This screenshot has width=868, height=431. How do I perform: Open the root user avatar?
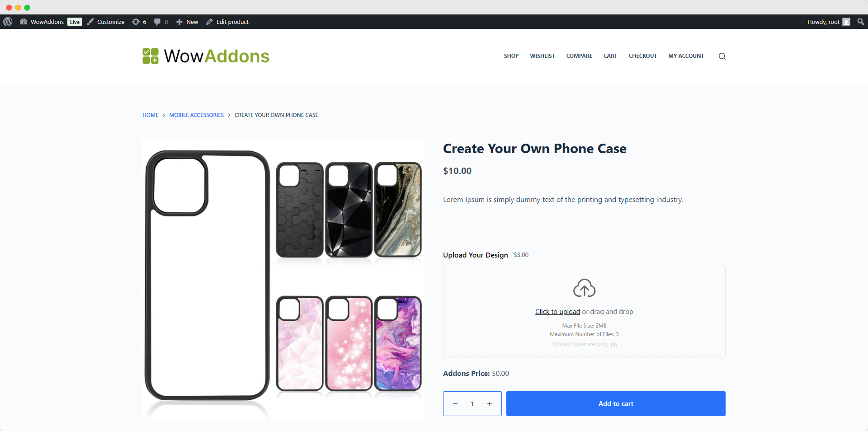846,22
